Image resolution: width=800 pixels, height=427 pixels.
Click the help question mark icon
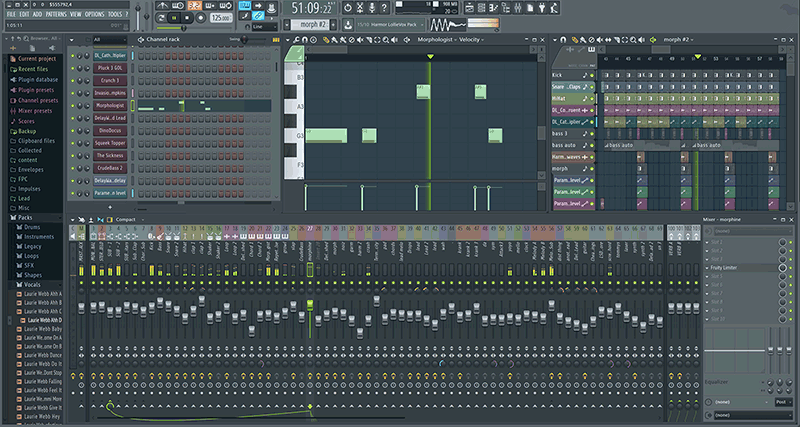[384, 7]
